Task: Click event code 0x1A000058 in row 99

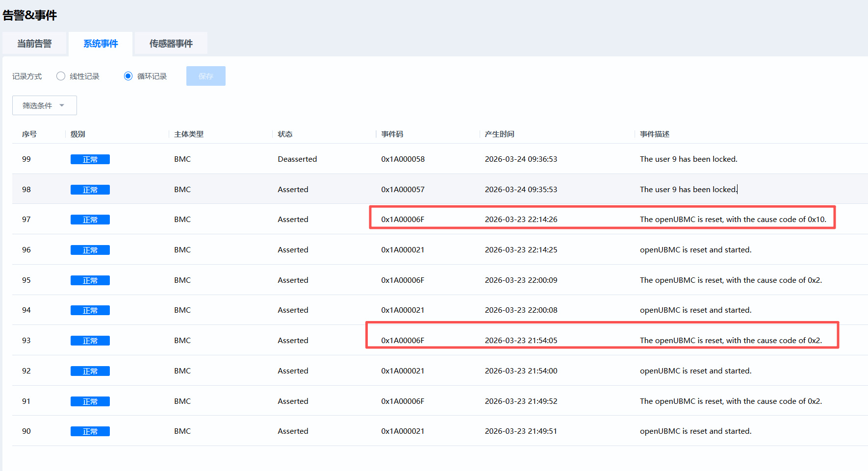Action: (403, 159)
